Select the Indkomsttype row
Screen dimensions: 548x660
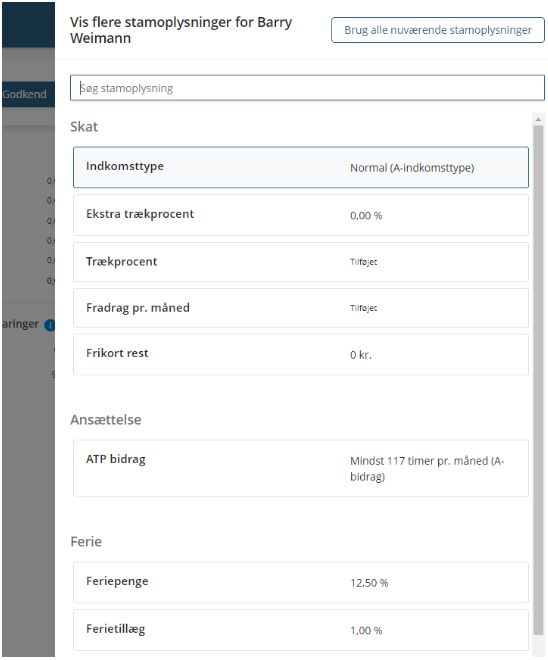[301, 167]
